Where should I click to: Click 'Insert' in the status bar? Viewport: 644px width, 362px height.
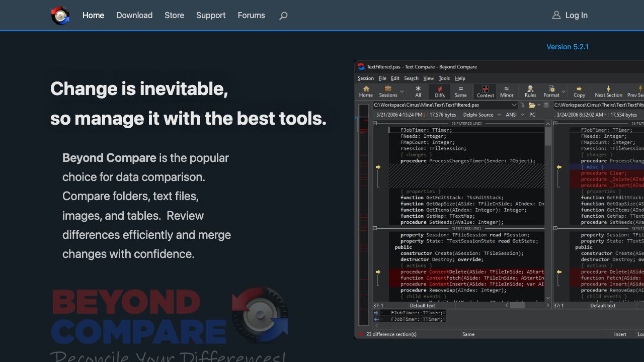[620, 334]
